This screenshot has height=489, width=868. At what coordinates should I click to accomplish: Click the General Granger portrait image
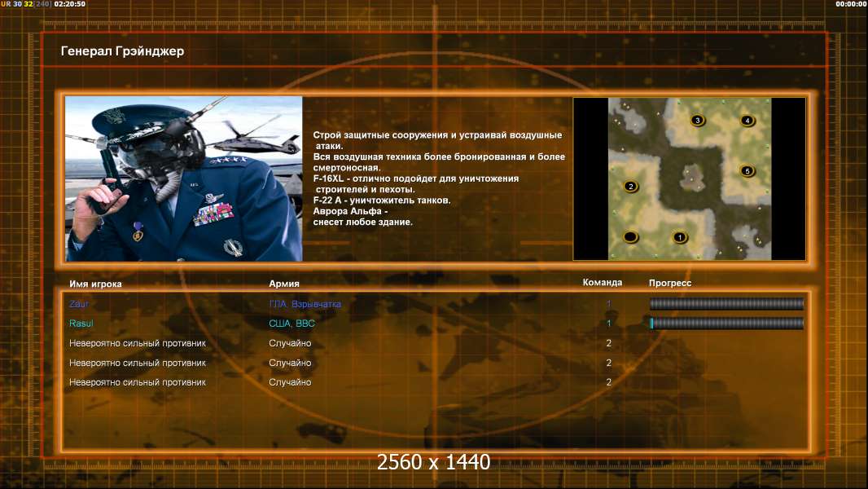(x=184, y=178)
